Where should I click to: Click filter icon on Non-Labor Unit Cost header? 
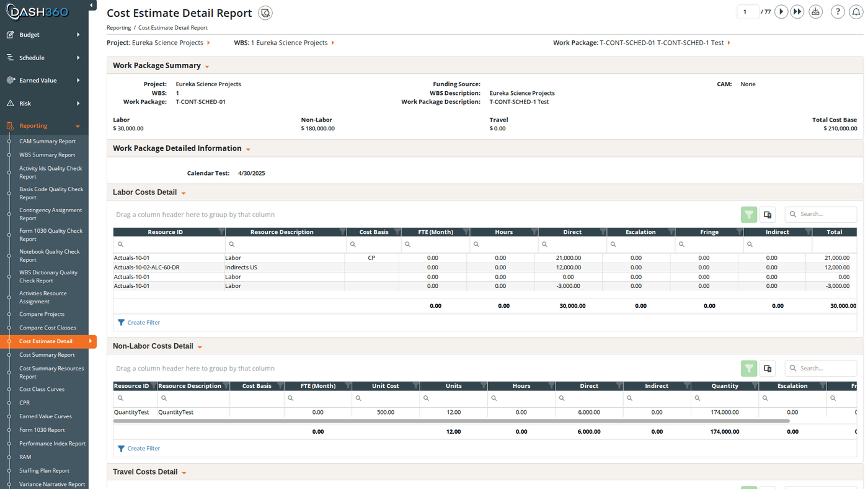415,386
